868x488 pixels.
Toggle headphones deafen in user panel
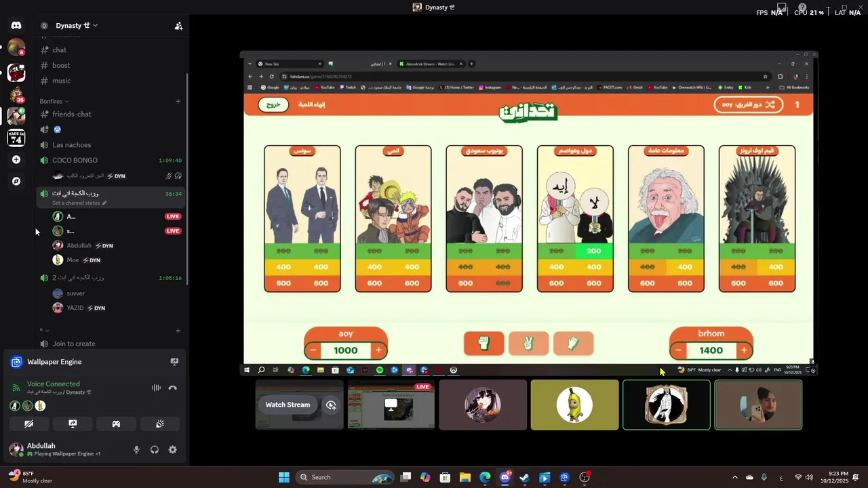coord(155,449)
